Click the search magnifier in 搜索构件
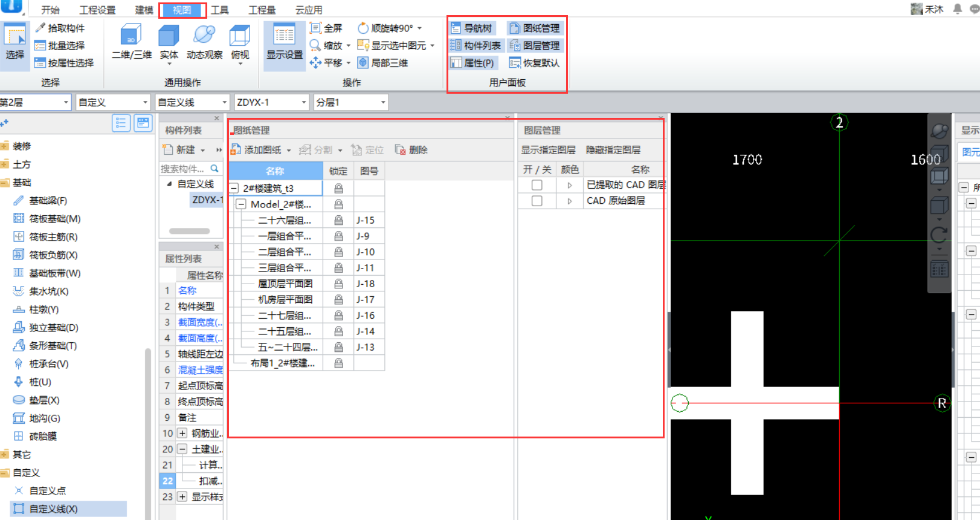This screenshot has height=520, width=980. click(214, 169)
